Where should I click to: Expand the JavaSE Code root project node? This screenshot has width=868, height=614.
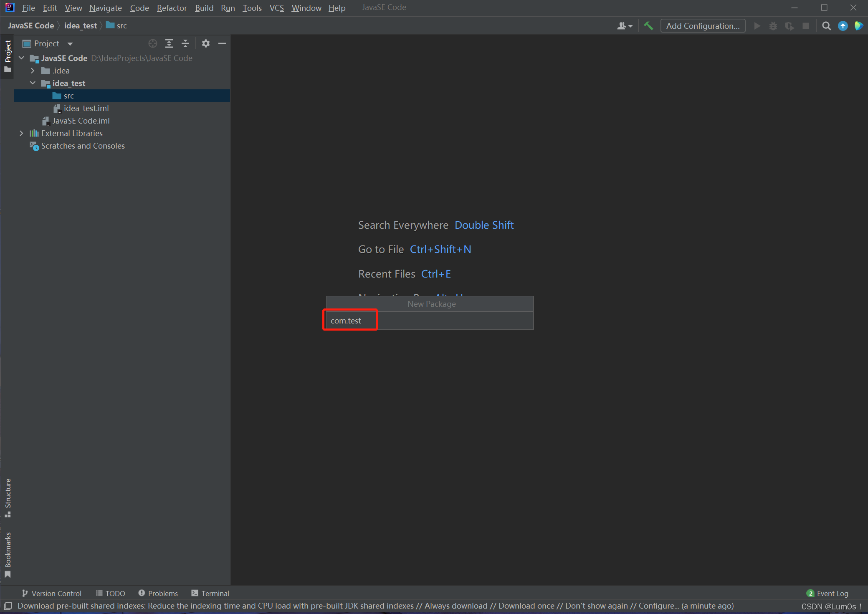pyautogui.click(x=23, y=58)
